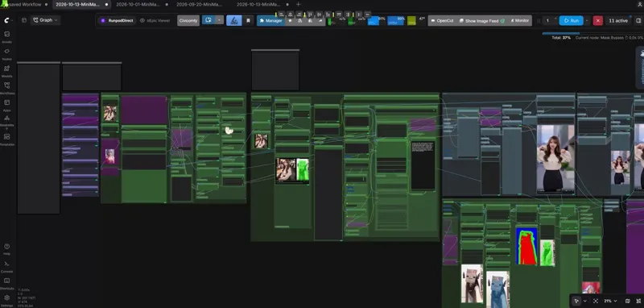Image resolution: width=644 pixels, height=308 pixels.
Task: Click the red and blue mask preview
Action: pyautogui.click(x=526, y=246)
